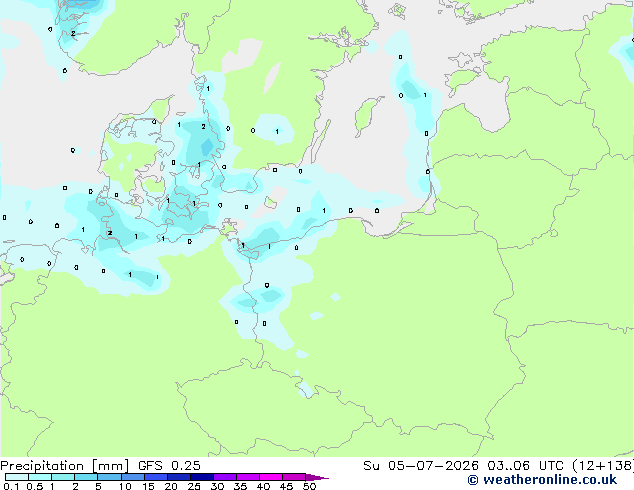This screenshot has height=490, width=634.
Task: Click the '10' legend scale label
Action: pyautogui.click(x=125, y=486)
